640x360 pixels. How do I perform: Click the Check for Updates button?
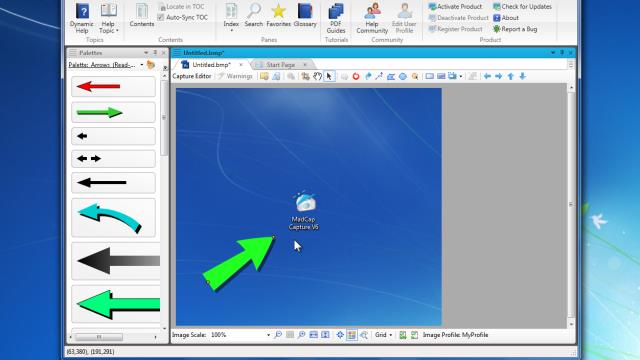tap(522, 7)
